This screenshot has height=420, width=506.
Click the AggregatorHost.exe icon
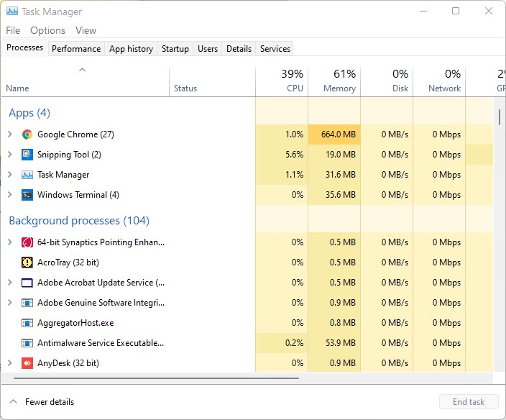pos(27,323)
